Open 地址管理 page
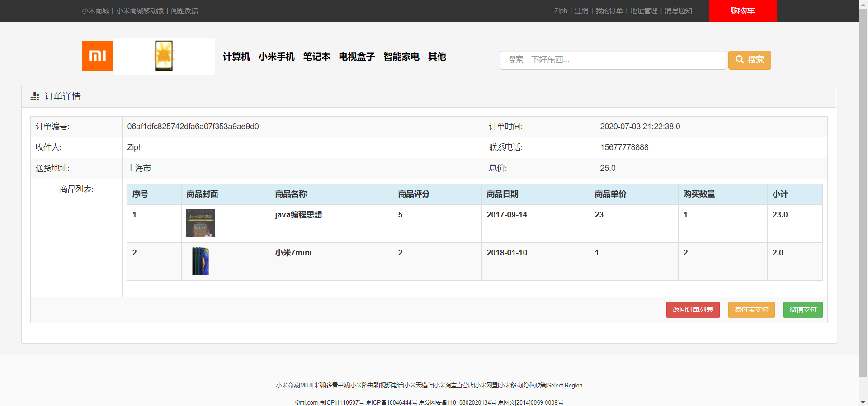Image resolution: width=868 pixels, height=406 pixels. 644,11
